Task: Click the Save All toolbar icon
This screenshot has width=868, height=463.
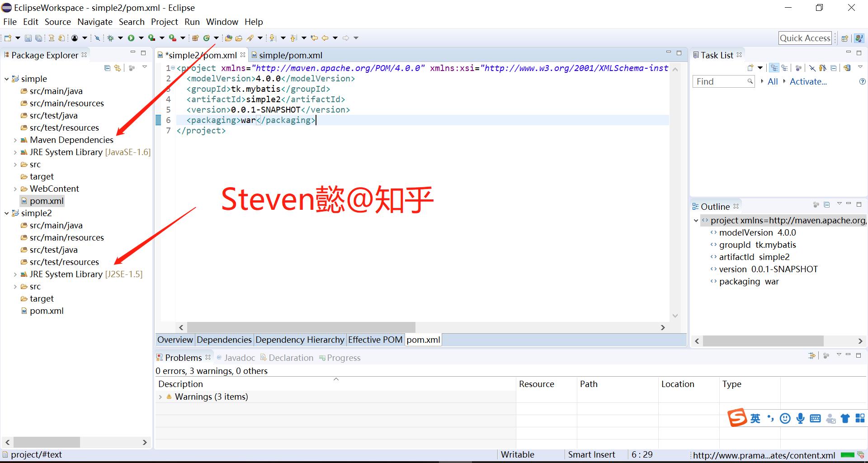Action: click(39, 38)
